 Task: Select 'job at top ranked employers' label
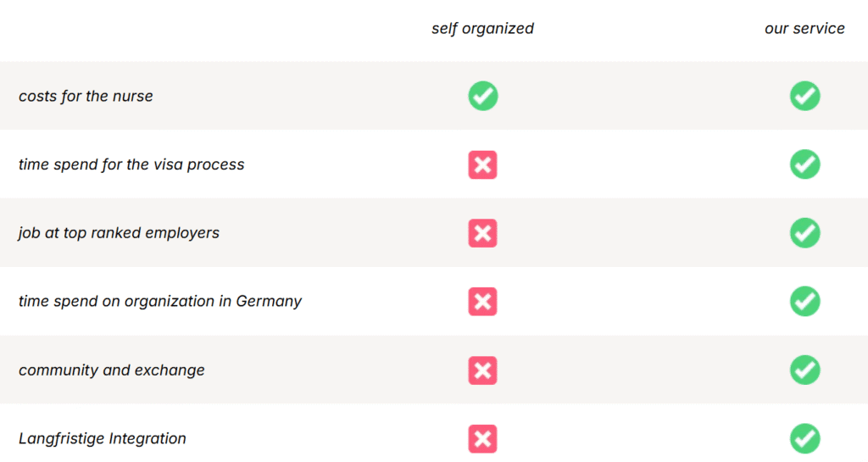tap(119, 233)
